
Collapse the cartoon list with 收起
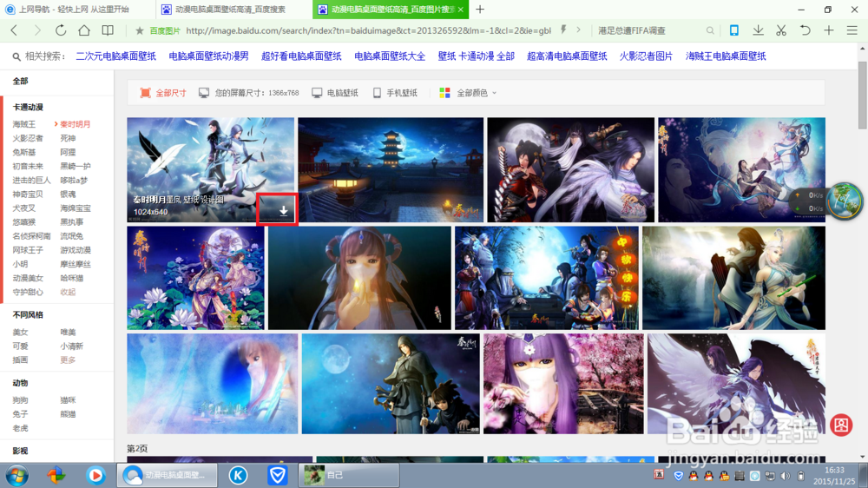click(68, 292)
